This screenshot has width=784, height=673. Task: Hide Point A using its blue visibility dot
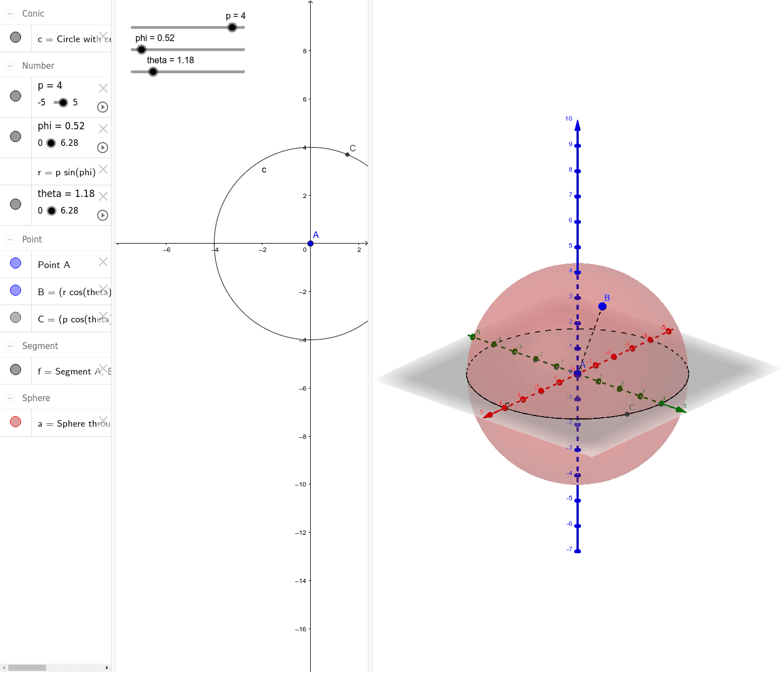(16, 262)
